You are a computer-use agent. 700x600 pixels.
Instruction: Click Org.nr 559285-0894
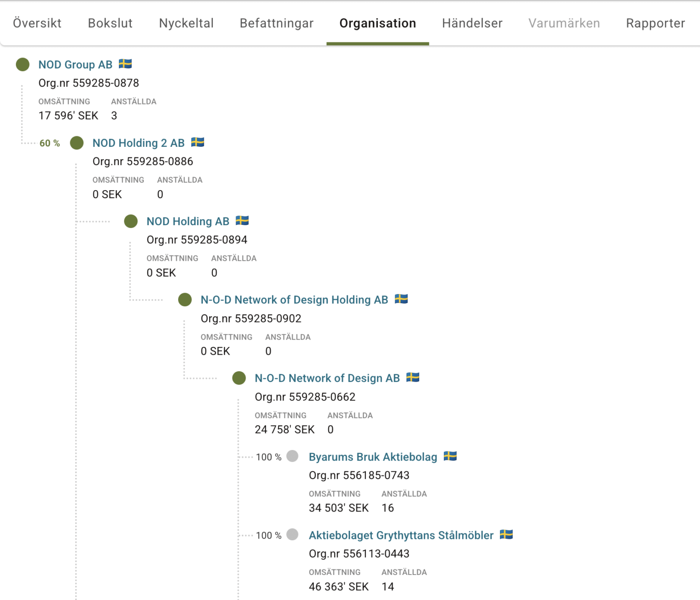point(197,240)
